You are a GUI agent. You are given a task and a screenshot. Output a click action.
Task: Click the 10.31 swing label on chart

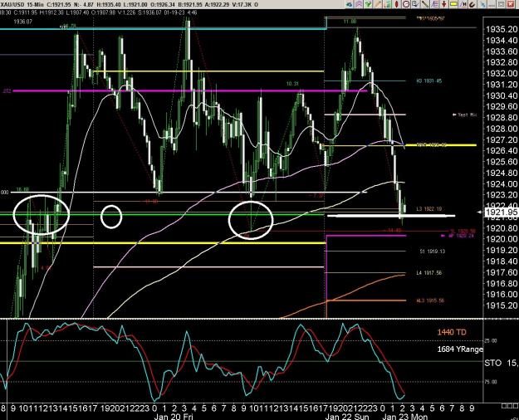(x=292, y=84)
